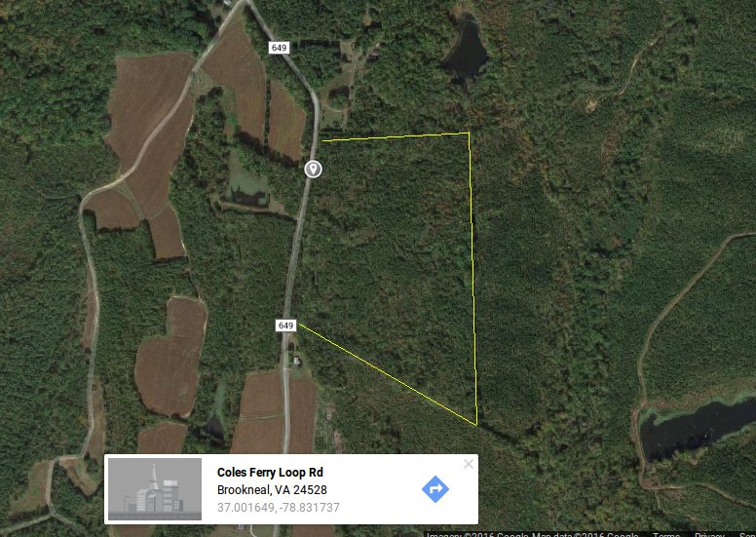Image resolution: width=756 pixels, height=537 pixels.
Task: Click the large brown field at upper left
Action: point(150,109)
